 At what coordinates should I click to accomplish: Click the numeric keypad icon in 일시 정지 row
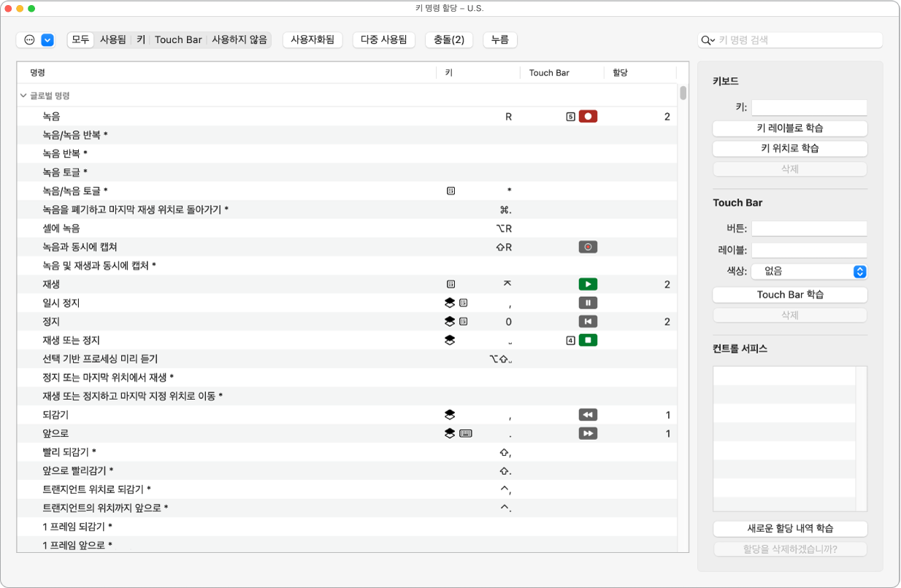click(464, 303)
